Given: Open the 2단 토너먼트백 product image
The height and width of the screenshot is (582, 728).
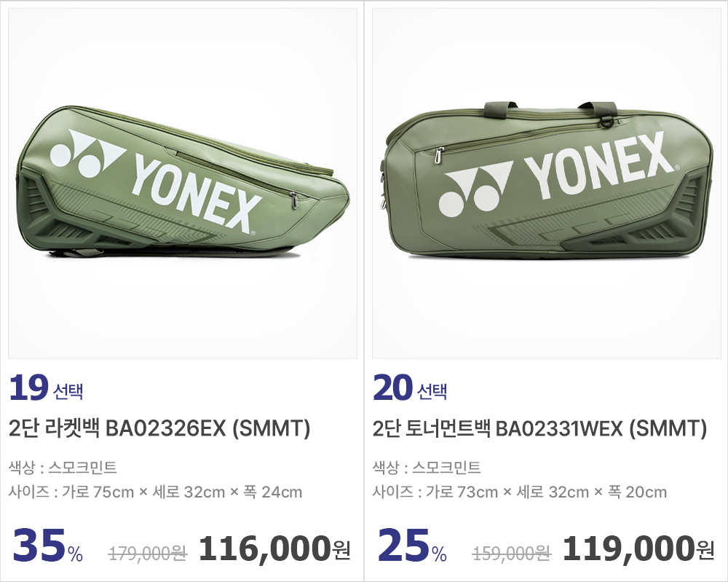Looking at the screenshot, I should [x=546, y=183].
